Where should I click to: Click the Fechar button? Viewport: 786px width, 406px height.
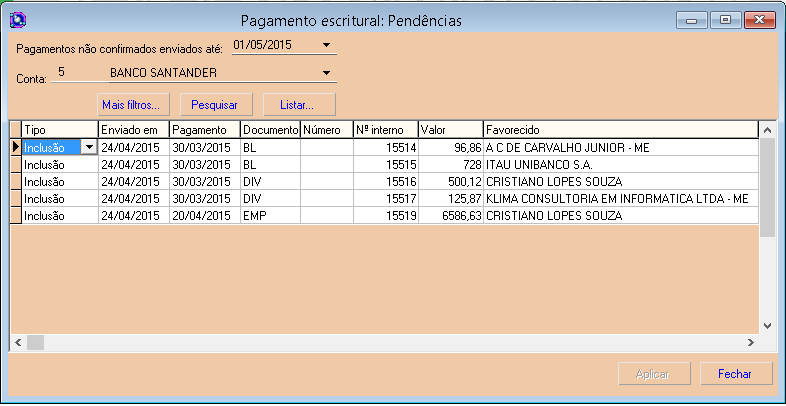(x=736, y=374)
